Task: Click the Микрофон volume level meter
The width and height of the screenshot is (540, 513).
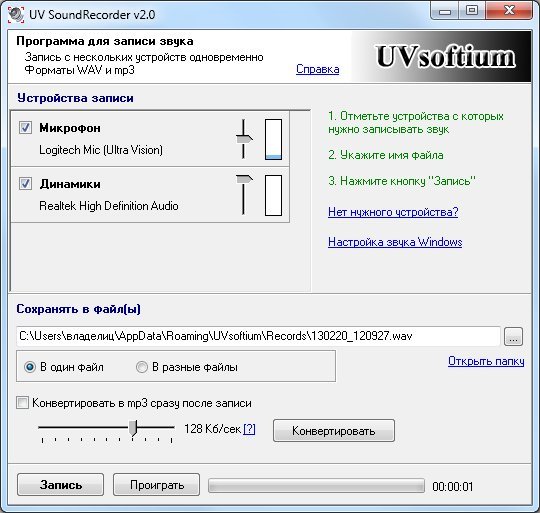Action: click(273, 139)
